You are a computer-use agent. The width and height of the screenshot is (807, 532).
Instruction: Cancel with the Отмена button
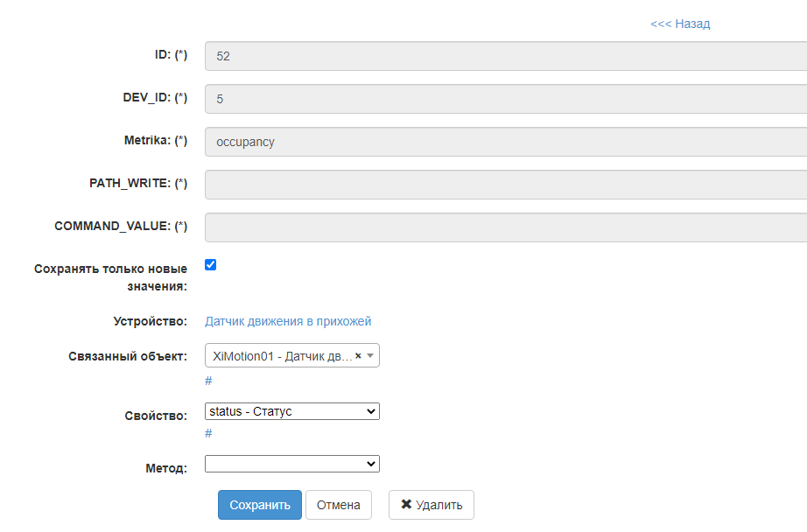[x=339, y=505]
